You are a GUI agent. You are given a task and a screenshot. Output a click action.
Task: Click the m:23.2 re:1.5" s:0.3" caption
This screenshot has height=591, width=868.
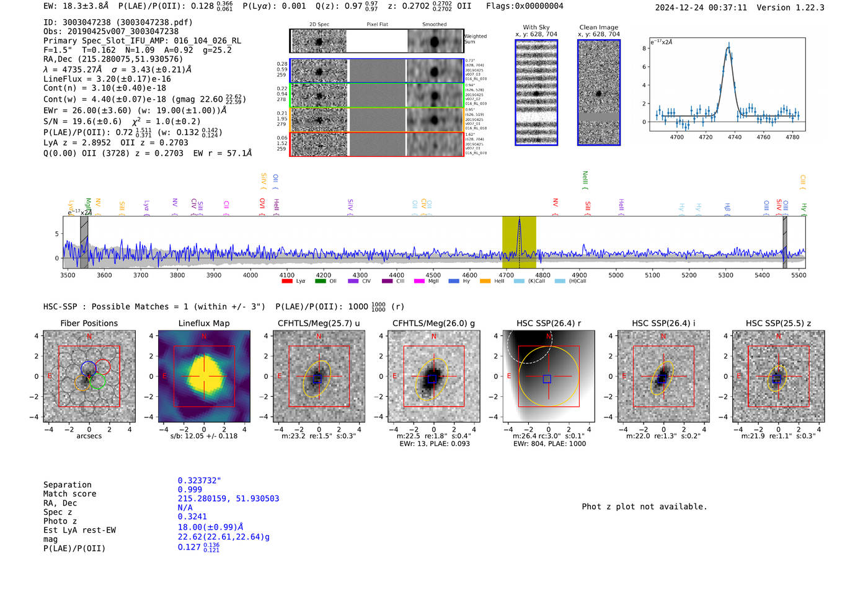(319, 436)
